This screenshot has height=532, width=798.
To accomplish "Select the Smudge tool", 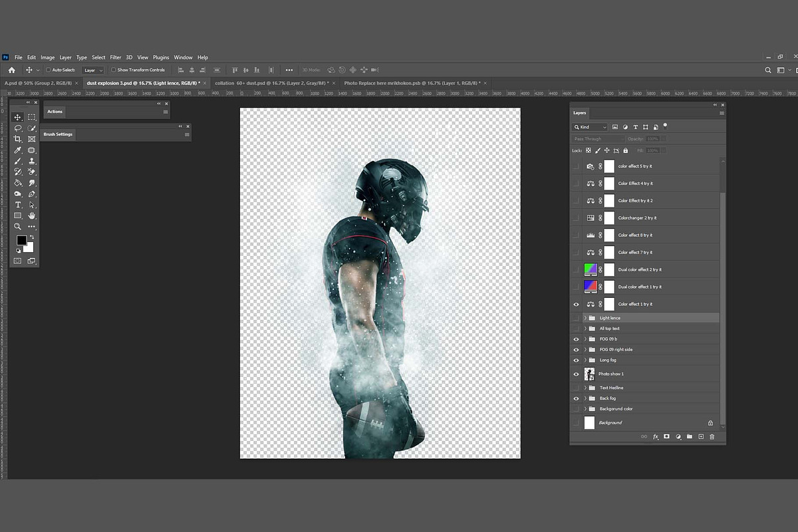I will tap(31, 183).
